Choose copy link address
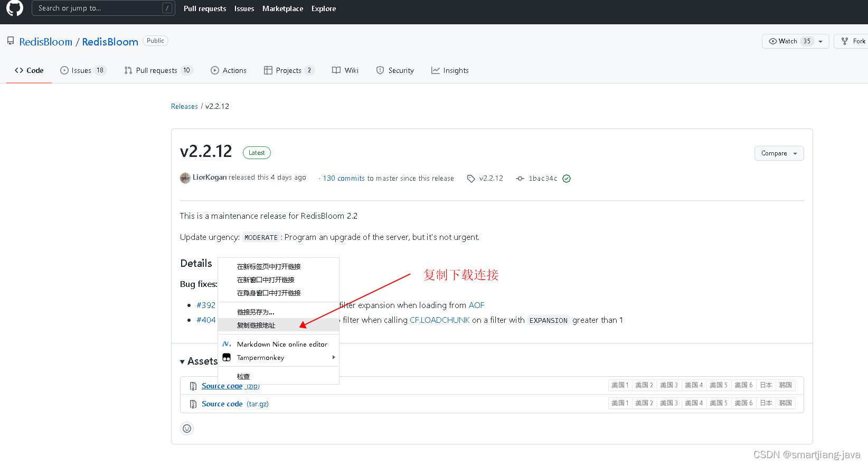The image size is (868, 465). tap(278, 325)
